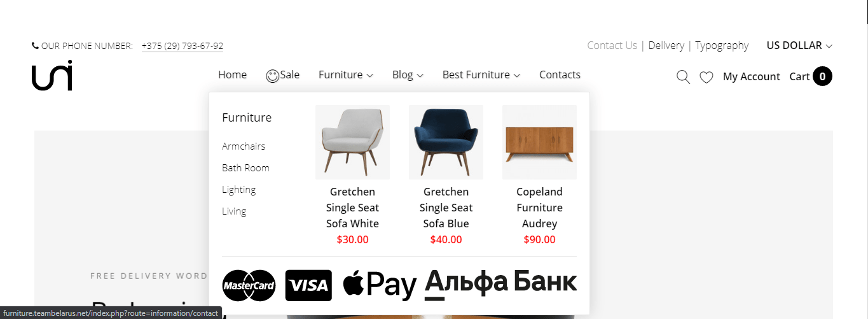Click the search magnifier icon
Viewport: 868px width, 319px height.
(x=684, y=77)
